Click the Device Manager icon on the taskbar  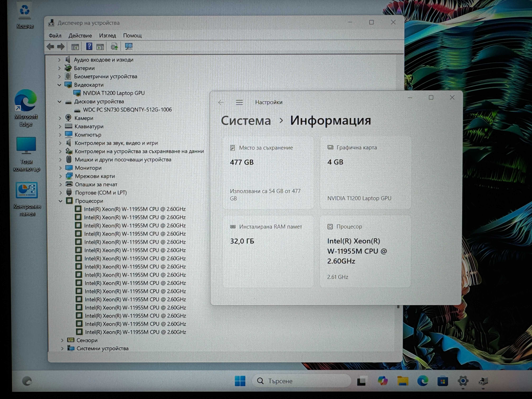[483, 381]
